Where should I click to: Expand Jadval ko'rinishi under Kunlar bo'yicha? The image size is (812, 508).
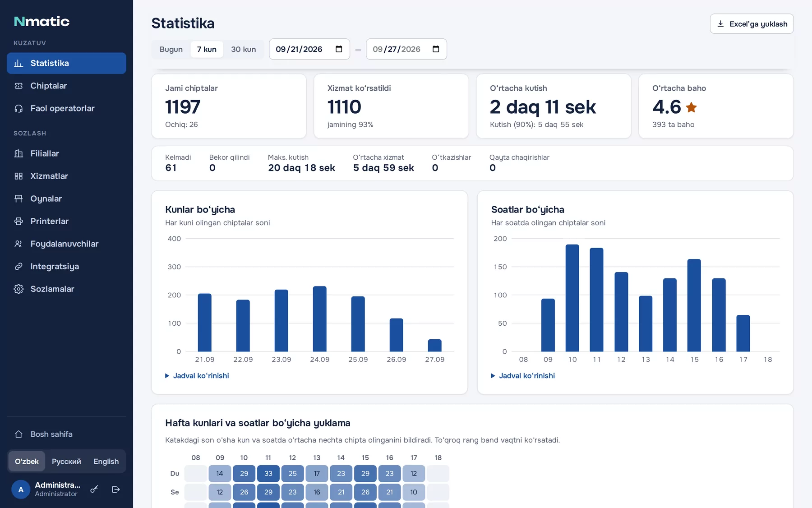197,375
